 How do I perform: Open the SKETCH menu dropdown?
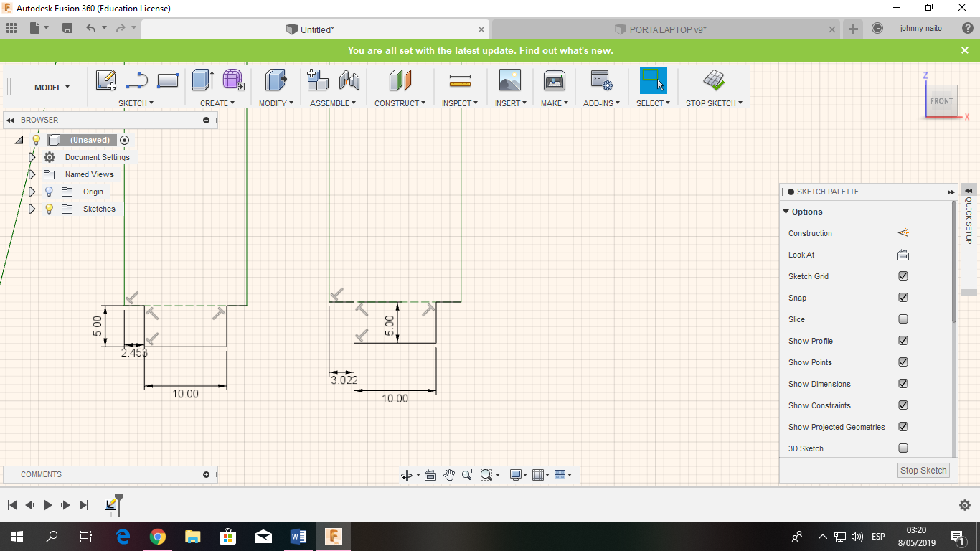pyautogui.click(x=136, y=103)
